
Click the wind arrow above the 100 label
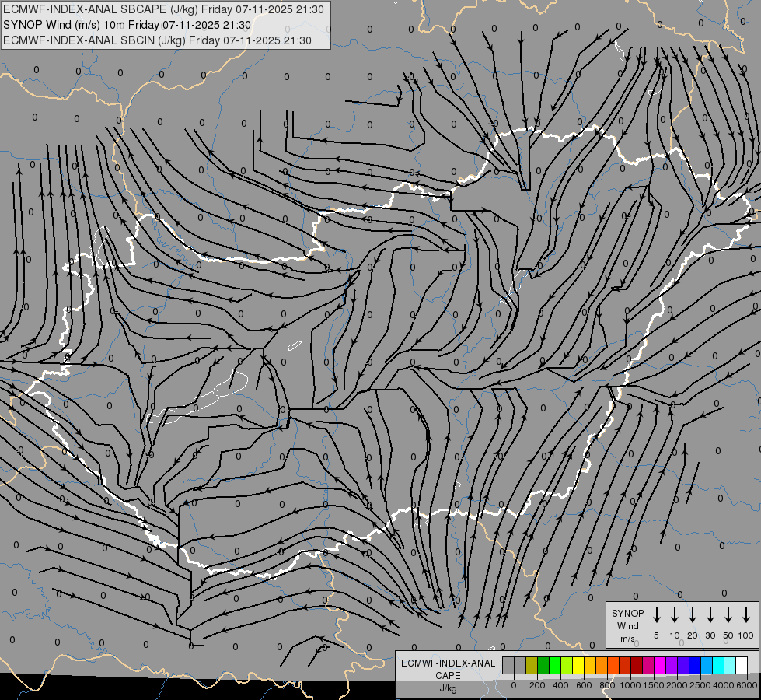pos(746,614)
